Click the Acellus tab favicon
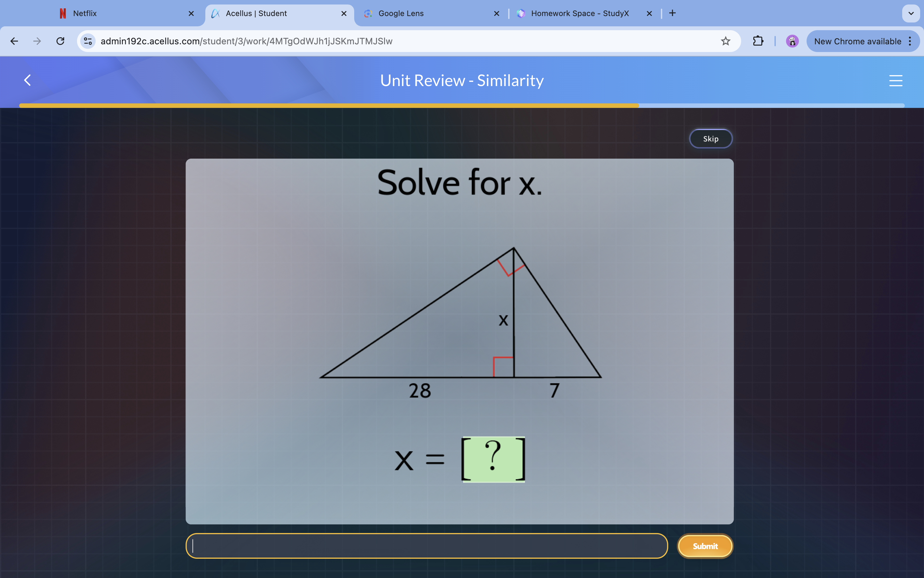The image size is (924, 578). pyautogui.click(x=216, y=13)
